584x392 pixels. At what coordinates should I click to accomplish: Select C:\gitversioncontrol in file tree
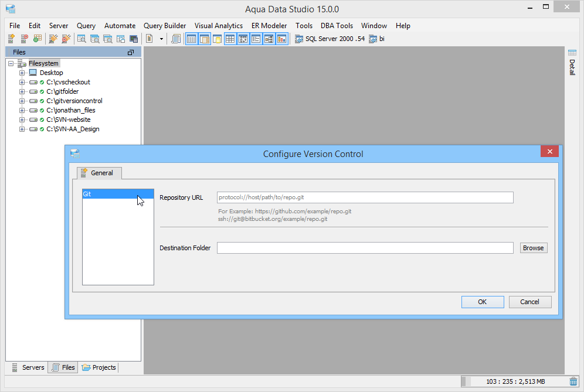click(x=74, y=101)
